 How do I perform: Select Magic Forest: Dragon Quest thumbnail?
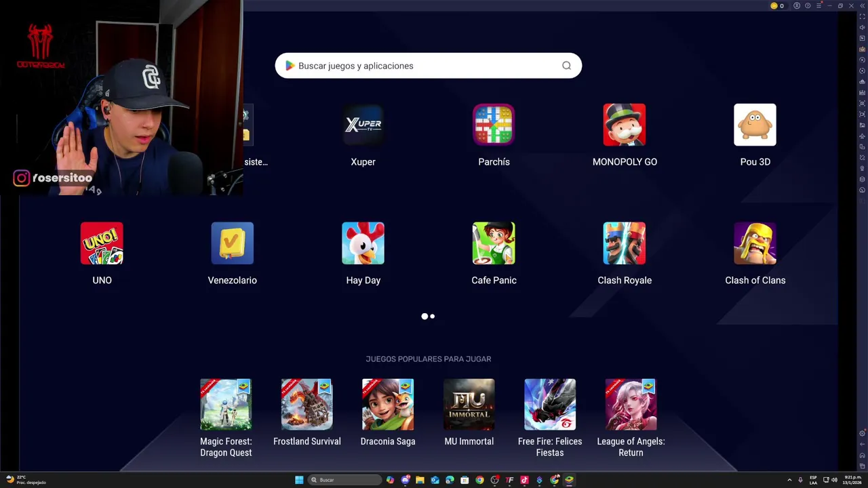(x=226, y=405)
